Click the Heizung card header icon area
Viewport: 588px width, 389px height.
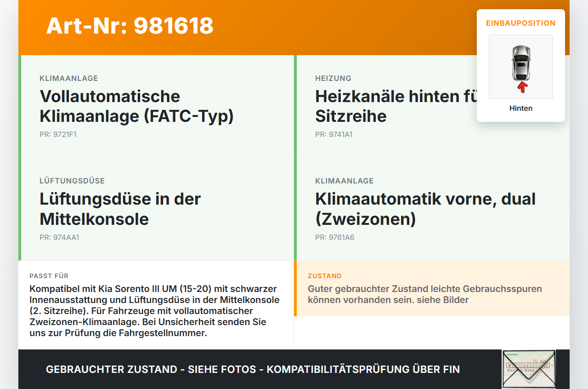pos(333,78)
